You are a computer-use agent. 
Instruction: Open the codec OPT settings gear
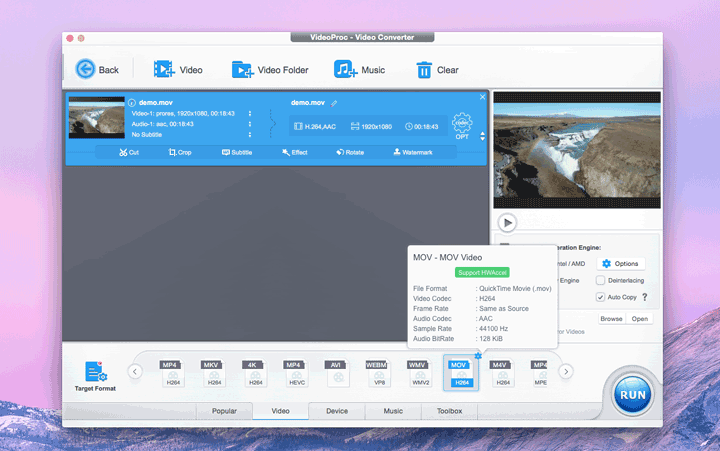pos(462,125)
